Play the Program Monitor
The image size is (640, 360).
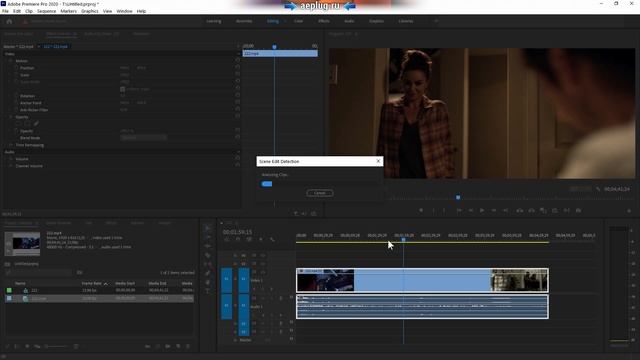pyautogui.click(x=482, y=211)
